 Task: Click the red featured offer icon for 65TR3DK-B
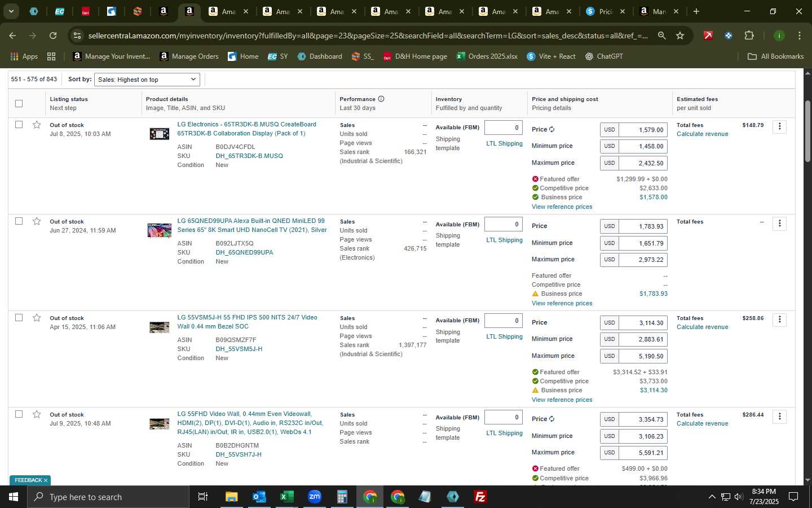pyautogui.click(x=535, y=179)
